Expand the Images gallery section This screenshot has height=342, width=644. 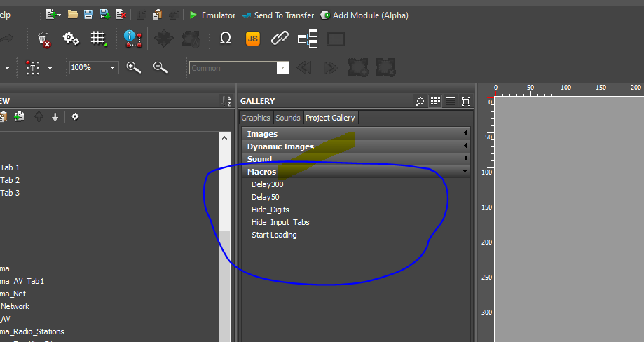coord(355,134)
